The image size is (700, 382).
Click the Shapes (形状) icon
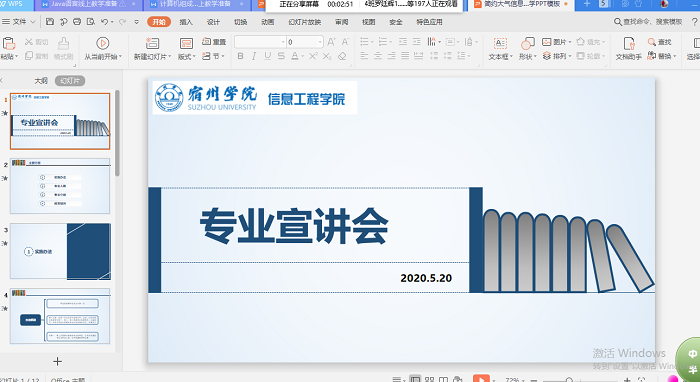pyautogui.click(x=527, y=43)
